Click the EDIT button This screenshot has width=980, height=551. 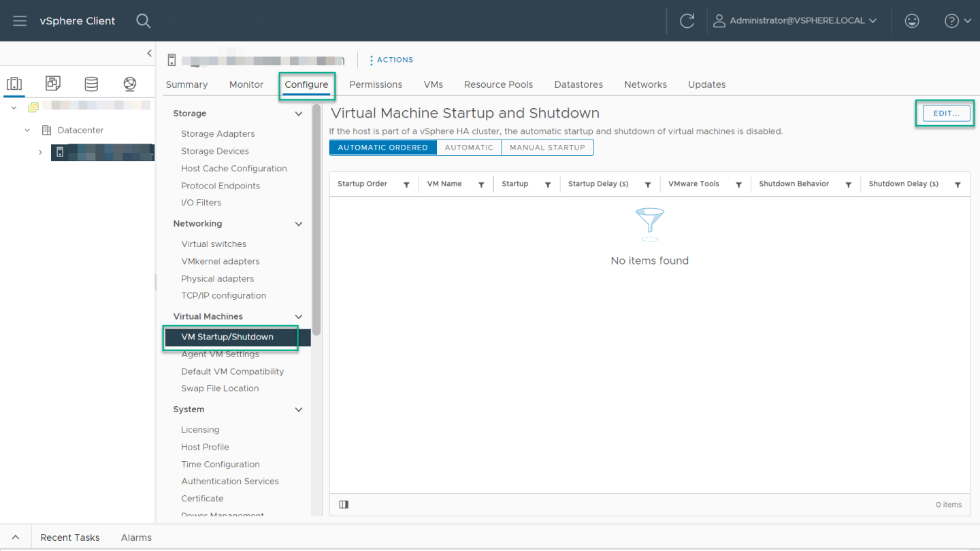click(x=946, y=114)
